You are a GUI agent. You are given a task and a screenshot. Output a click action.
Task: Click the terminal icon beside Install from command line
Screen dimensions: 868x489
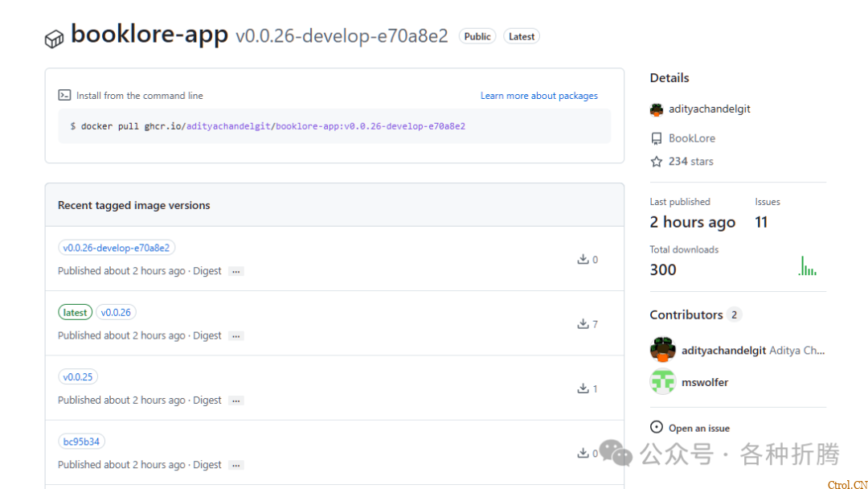tap(64, 95)
